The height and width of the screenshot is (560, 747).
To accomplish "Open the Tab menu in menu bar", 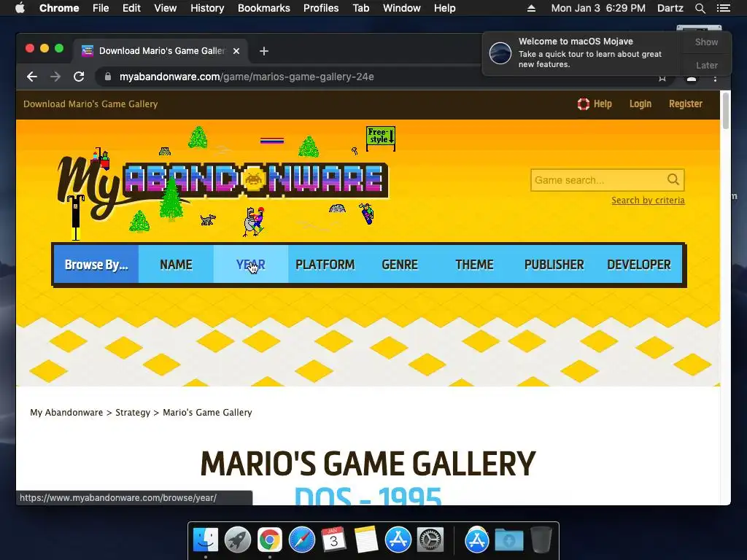I will 361,8.
